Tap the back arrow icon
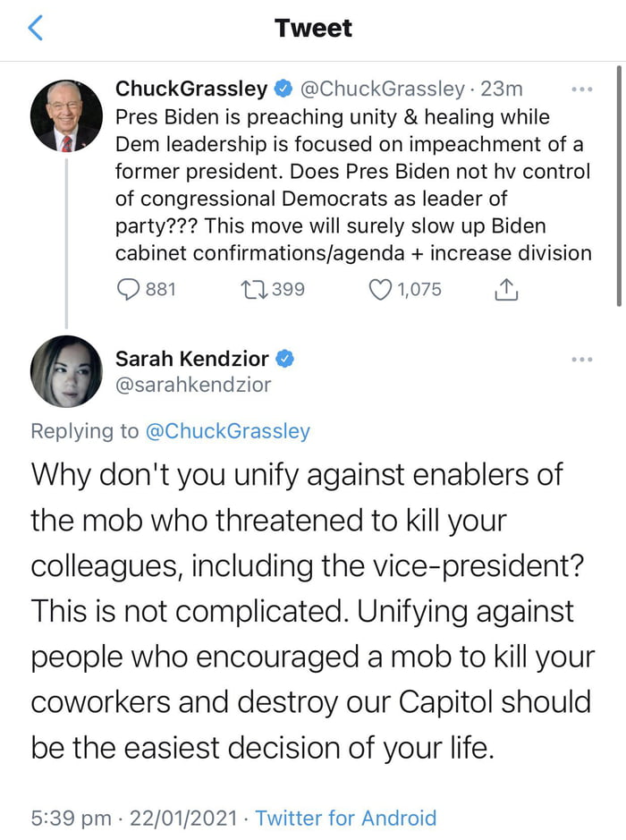The image size is (626, 840). point(36,28)
